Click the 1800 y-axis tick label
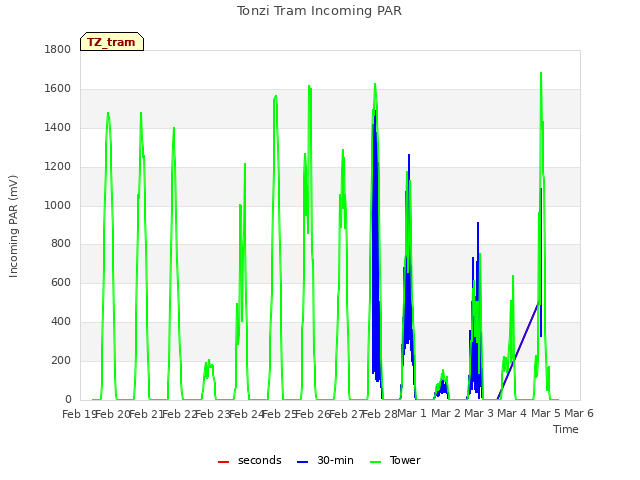This screenshot has height=480, width=640. pos(58,49)
